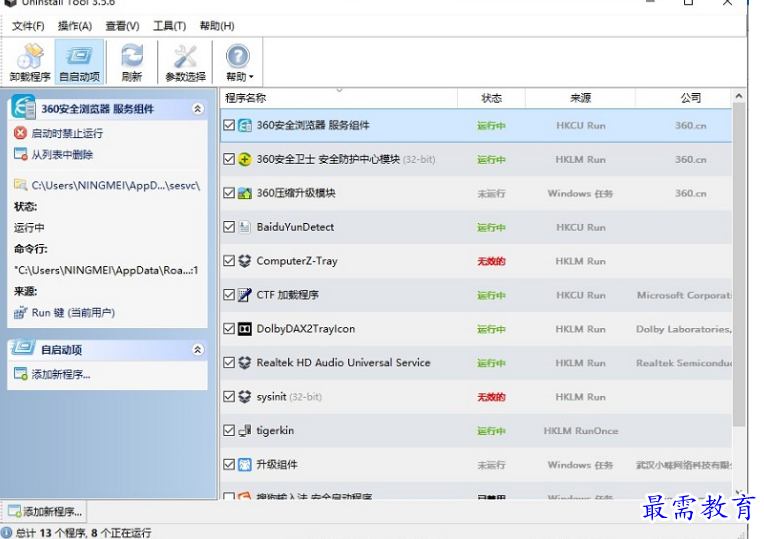Screen dimensions: 764x539
Task: Click the status bar info icon
Action: pyautogui.click(x=7, y=532)
